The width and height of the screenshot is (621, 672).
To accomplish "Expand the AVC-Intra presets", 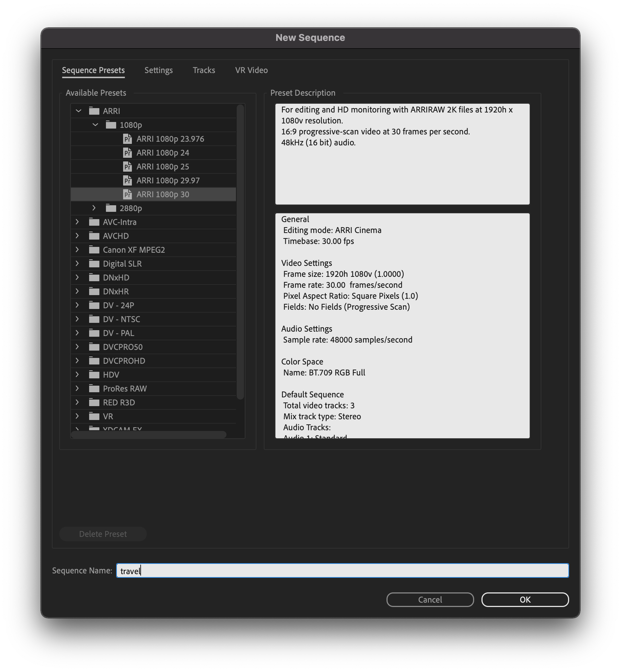I will [x=77, y=222].
